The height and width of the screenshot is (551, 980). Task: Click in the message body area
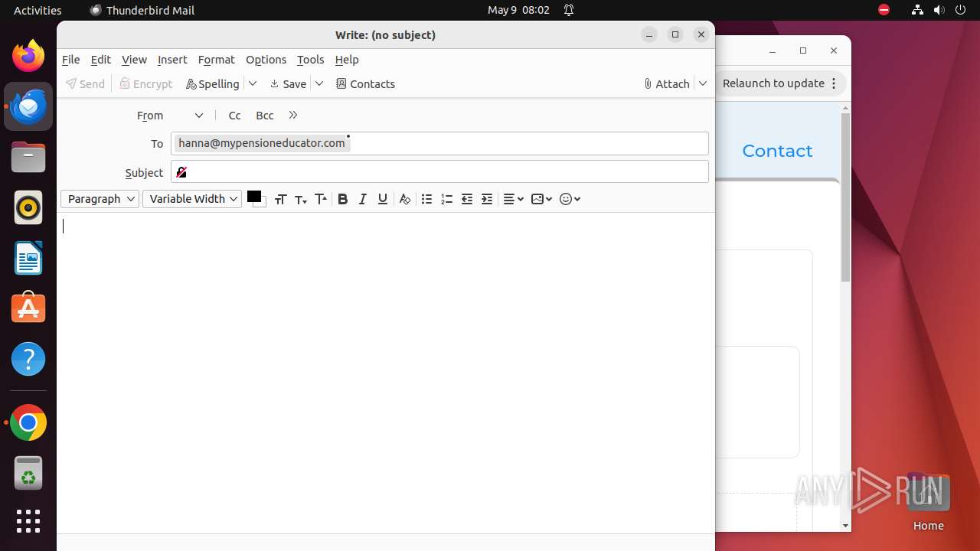385,372
